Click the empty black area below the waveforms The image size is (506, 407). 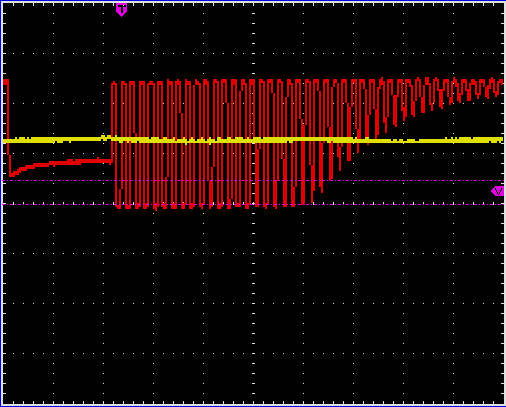[253, 300]
